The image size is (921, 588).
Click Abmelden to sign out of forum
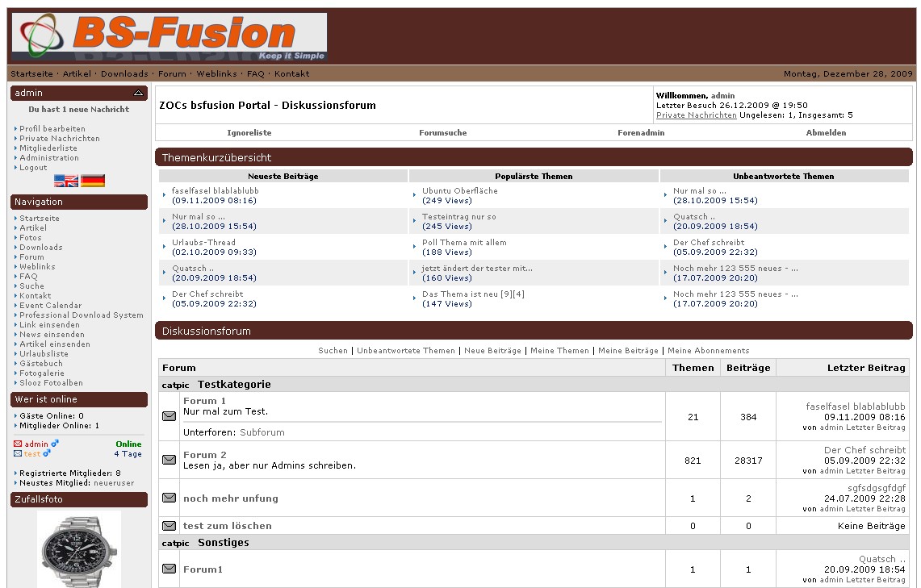pyautogui.click(x=826, y=133)
